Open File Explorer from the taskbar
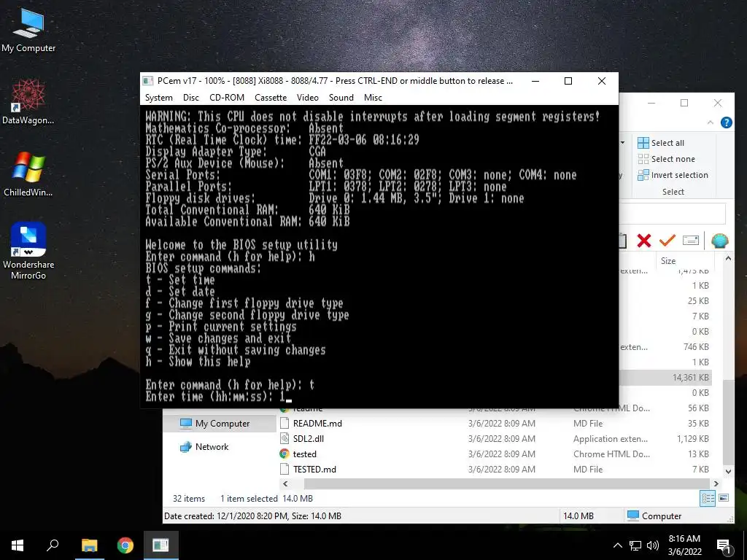The image size is (747, 560). pyautogui.click(x=89, y=545)
